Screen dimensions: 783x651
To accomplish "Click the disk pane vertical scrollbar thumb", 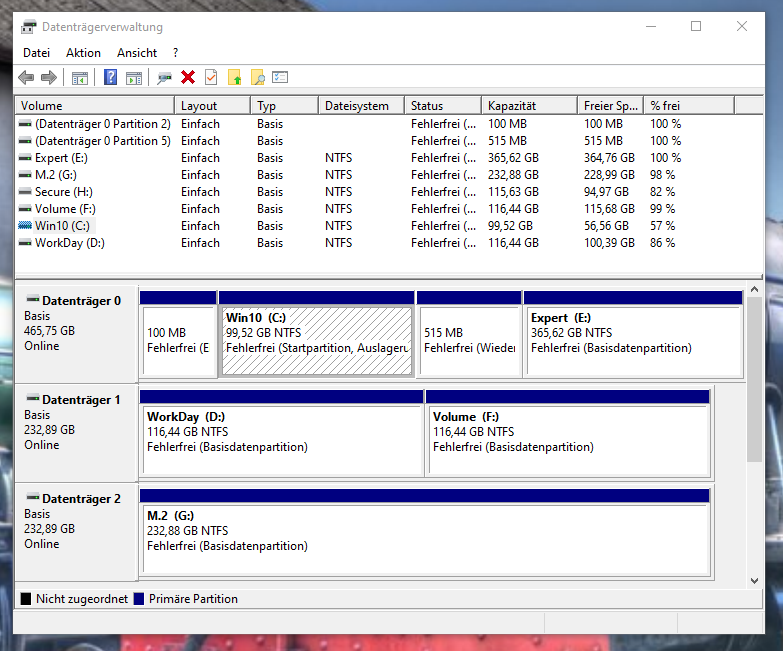I will 755,379.
